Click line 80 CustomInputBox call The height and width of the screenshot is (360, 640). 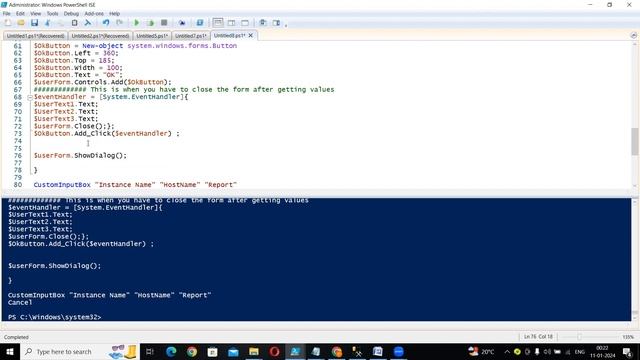pos(135,185)
